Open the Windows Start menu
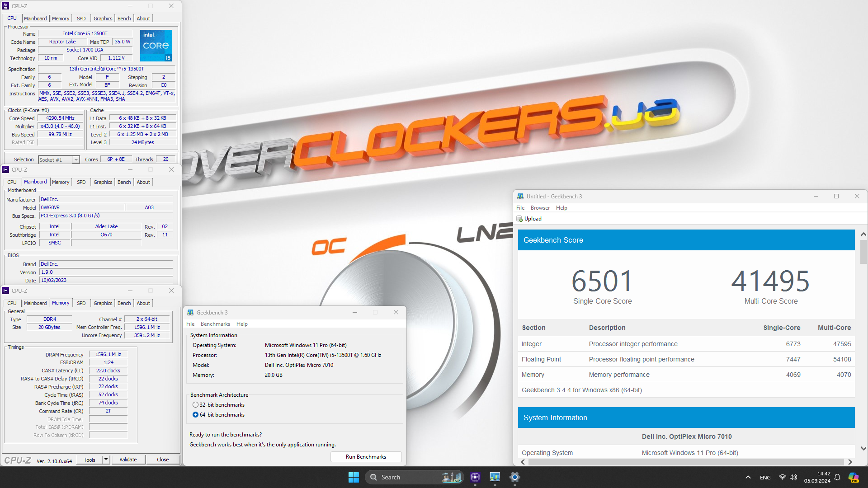This screenshot has height=488, width=868. (354, 477)
